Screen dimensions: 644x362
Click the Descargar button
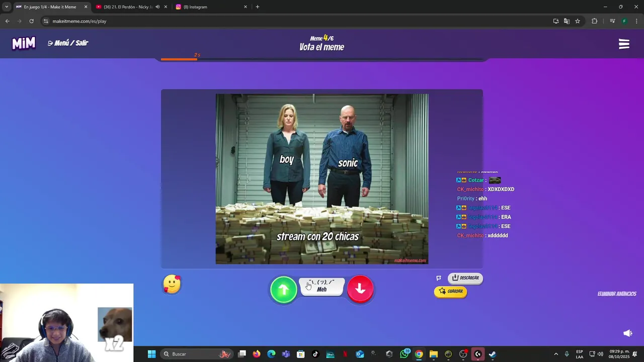pos(465,278)
